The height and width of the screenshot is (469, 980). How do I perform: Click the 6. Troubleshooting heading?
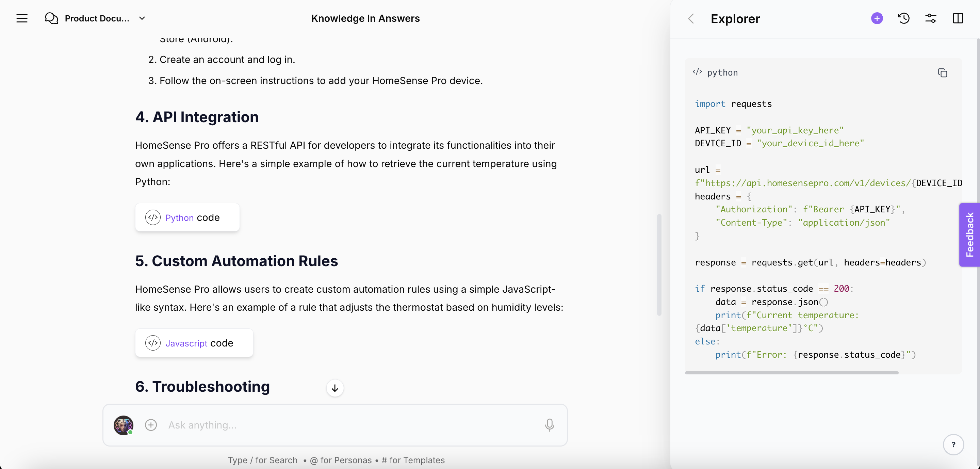(x=202, y=386)
